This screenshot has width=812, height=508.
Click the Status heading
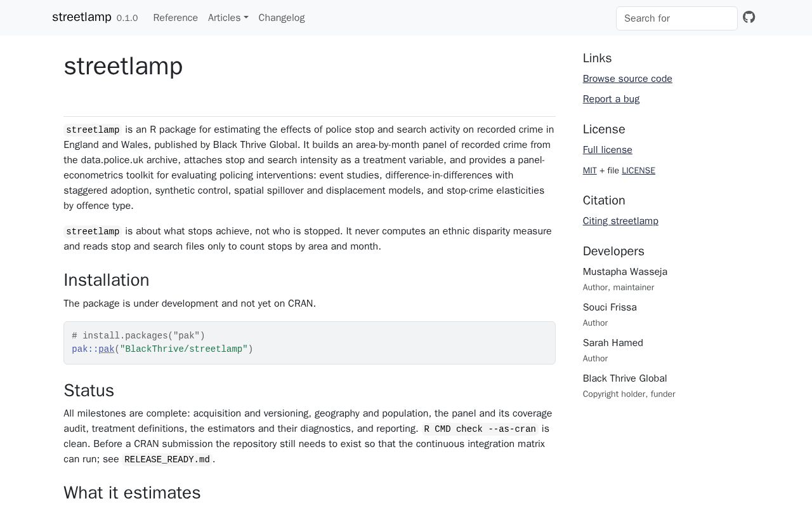pyautogui.click(x=89, y=391)
